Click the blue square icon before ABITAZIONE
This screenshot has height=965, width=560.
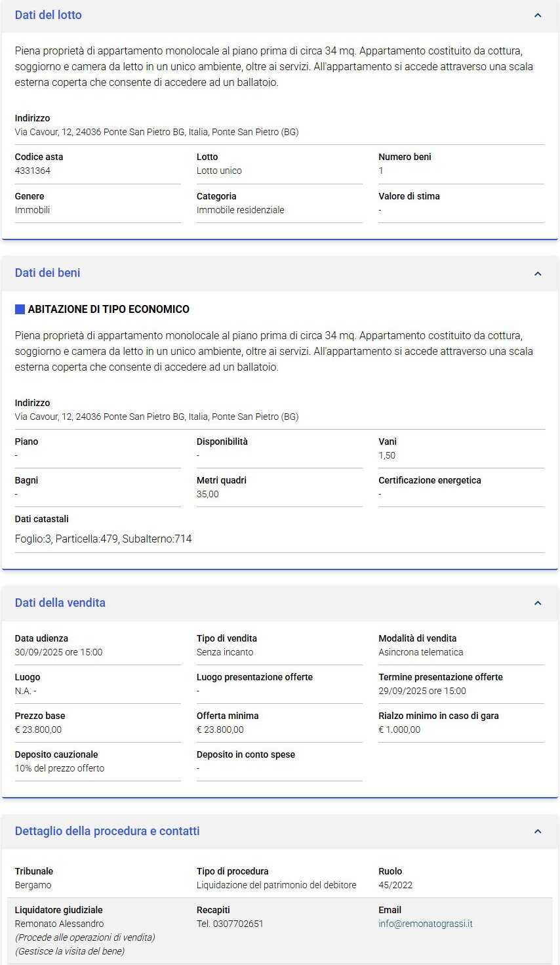pos(20,309)
